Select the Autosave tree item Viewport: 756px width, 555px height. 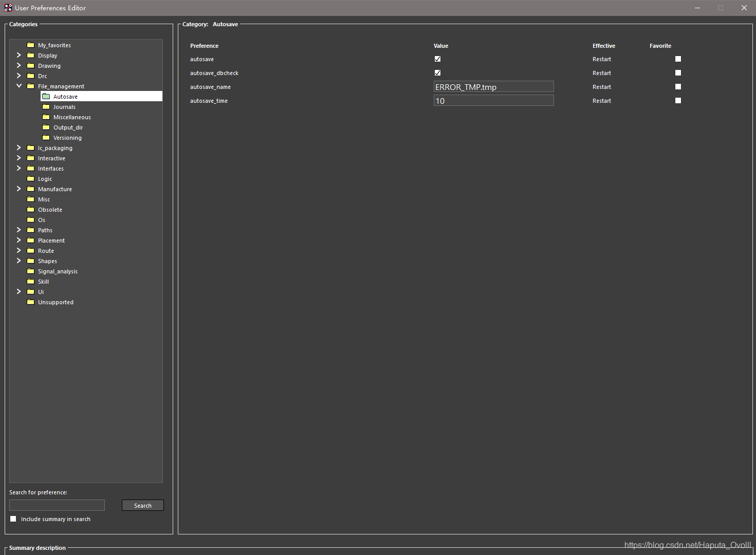tap(102, 97)
